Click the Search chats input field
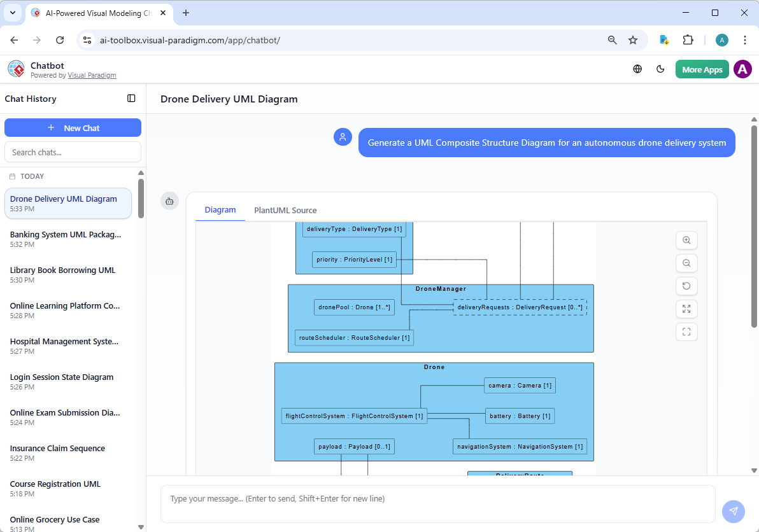Viewport: 759px width, 532px height. pos(73,152)
